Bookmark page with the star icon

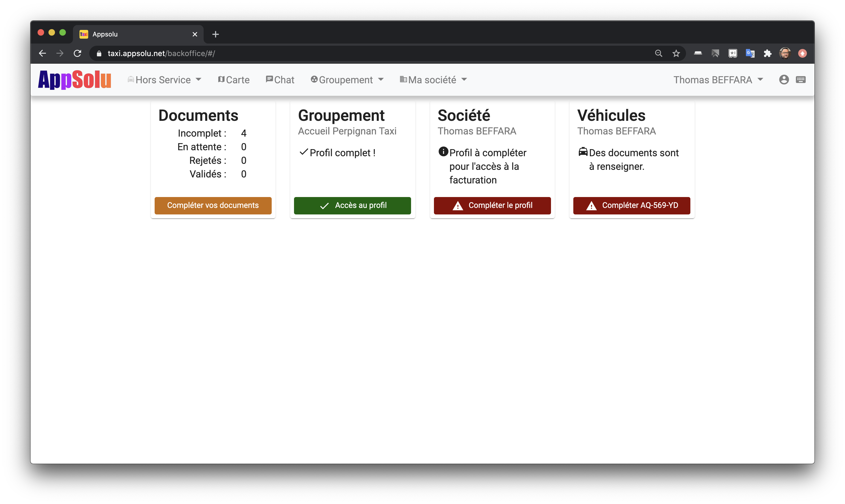(676, 53)
